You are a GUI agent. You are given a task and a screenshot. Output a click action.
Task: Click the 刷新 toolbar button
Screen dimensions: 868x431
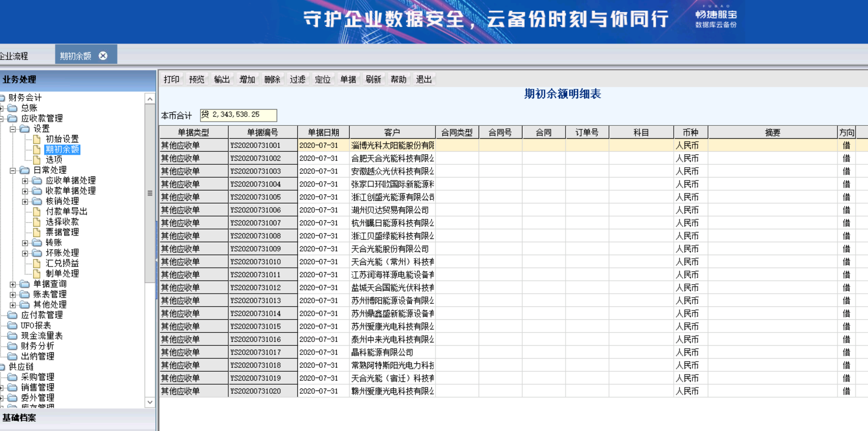pos(373,79)
